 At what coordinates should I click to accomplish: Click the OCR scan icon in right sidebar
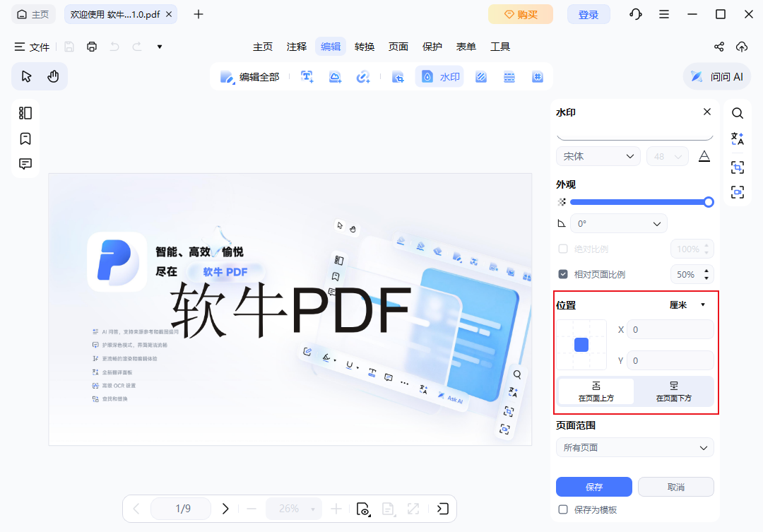click(738, 167)
